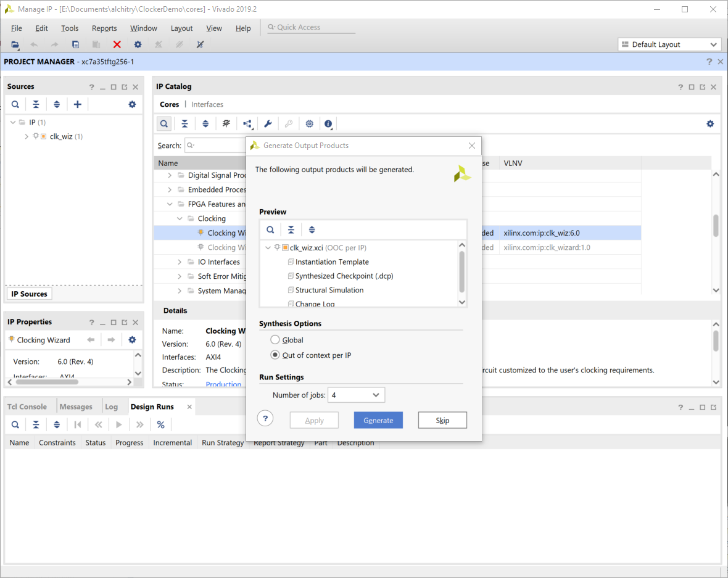Click the IP Catalog vertical scrollbar
Image resolution: width=728 pixels, height=578 pixels.
point(716,226)
